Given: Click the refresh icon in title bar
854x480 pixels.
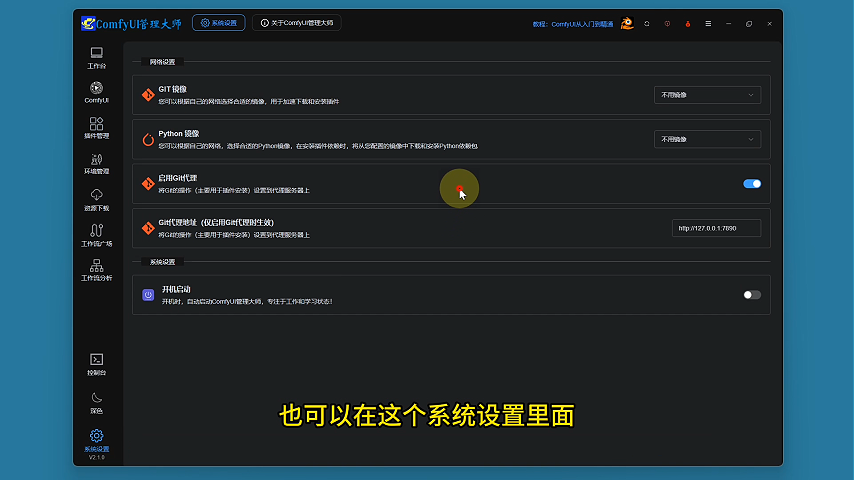Looking at the screenshot, I should (647, 24).
